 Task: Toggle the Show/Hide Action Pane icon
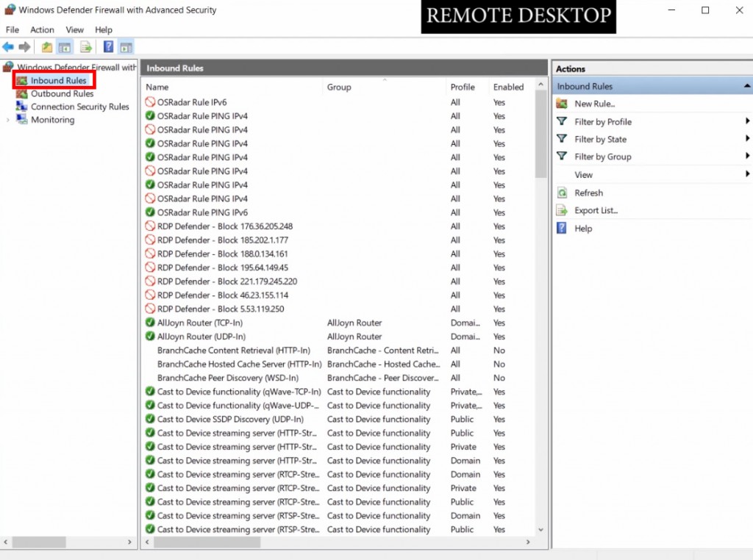126,47
